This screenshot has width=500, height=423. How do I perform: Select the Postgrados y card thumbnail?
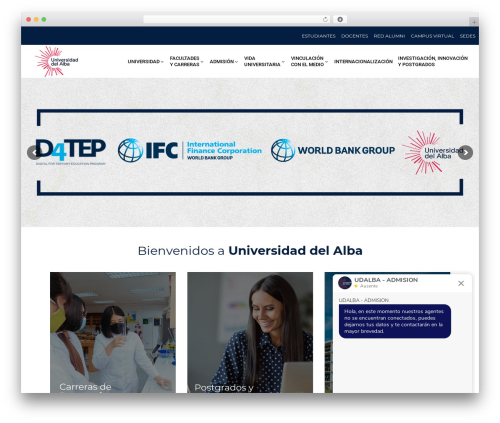coord(250,332)
